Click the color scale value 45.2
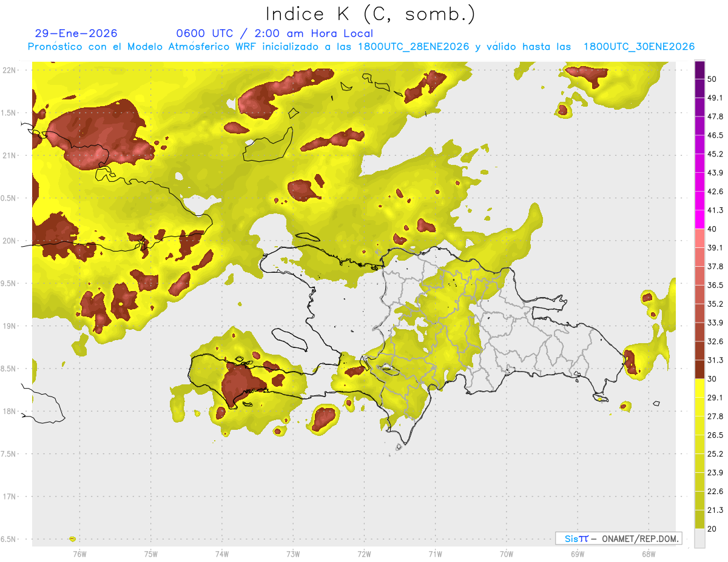Viewport: 728px width, 562px height. point(715,154)
